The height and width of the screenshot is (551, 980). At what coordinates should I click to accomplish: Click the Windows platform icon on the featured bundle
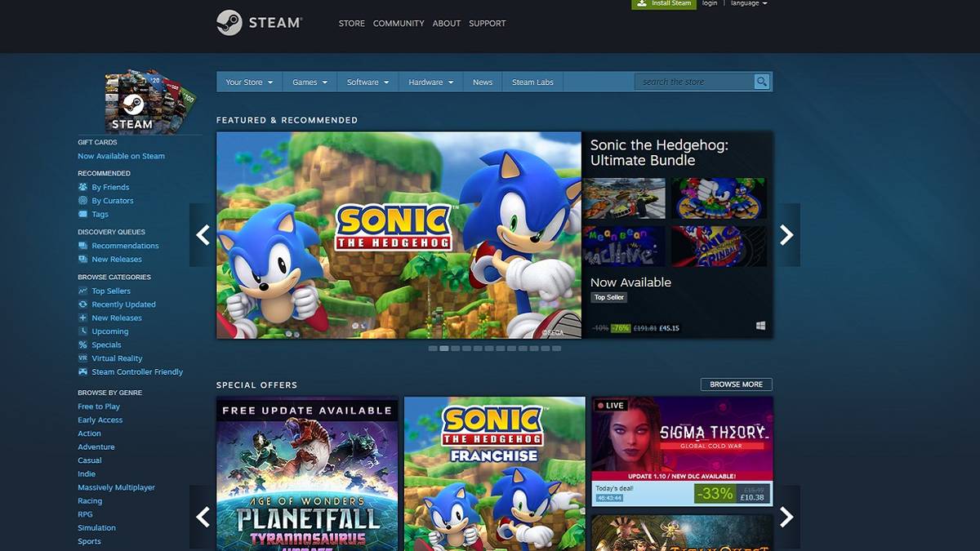click(x=760, y=325)
